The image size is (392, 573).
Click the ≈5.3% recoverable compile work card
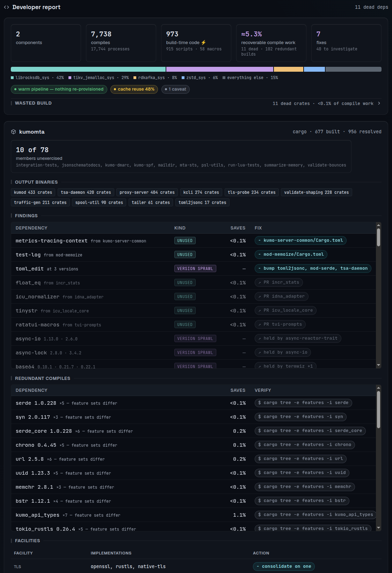pos(271,43)
